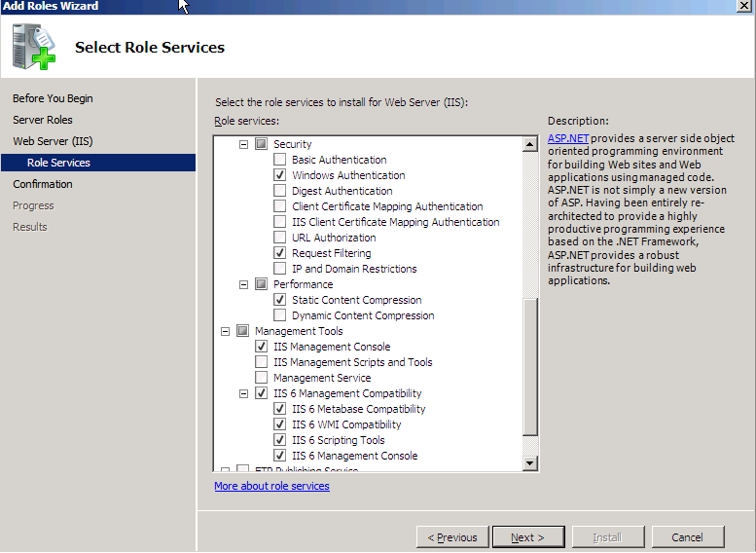Image resolution: width=756 pixels, height=553 pixels.
Task: Toggle the Security group checkbox
Action: pos(262,144)
